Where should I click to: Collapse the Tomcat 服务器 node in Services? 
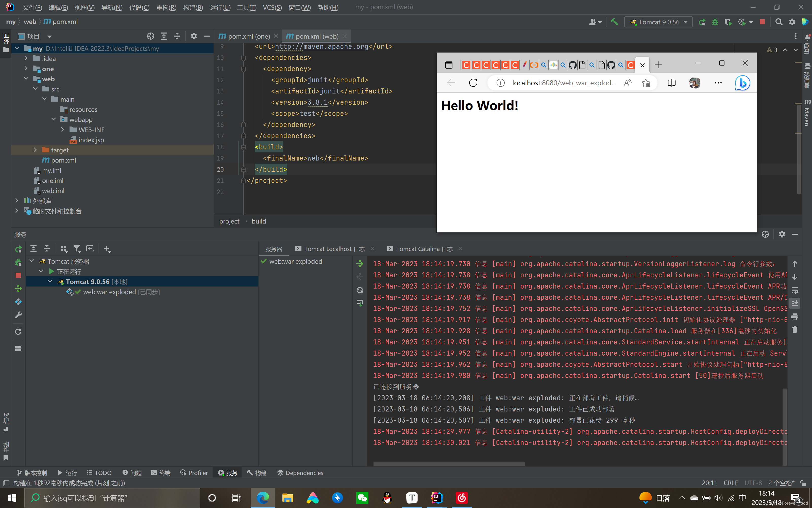pyautogui.click(x=31, y=261)
